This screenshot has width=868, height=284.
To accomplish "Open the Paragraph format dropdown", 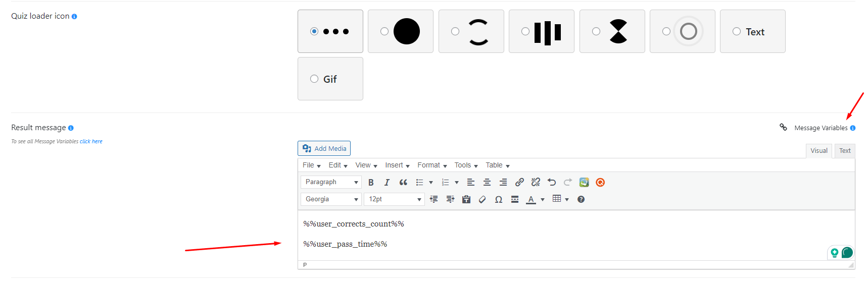I will pos(331,182).
